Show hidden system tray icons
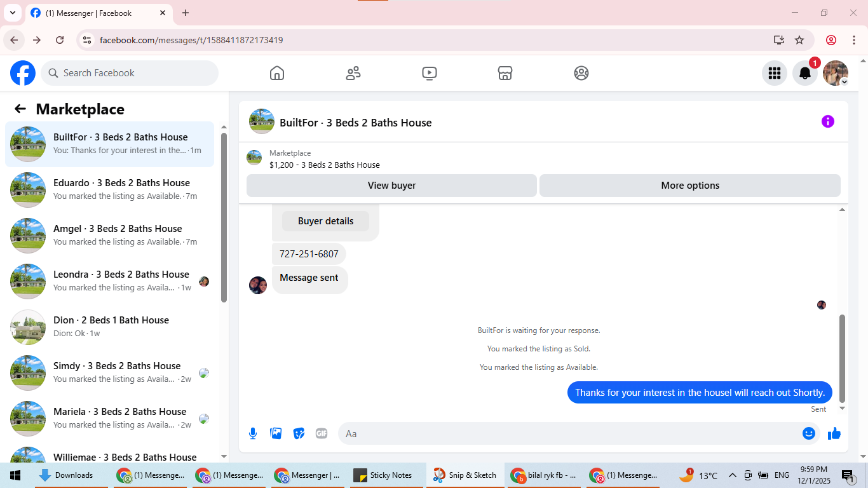The height and width of the screenshot is (488, 868). pyautogui.click(x=732, y=475)
